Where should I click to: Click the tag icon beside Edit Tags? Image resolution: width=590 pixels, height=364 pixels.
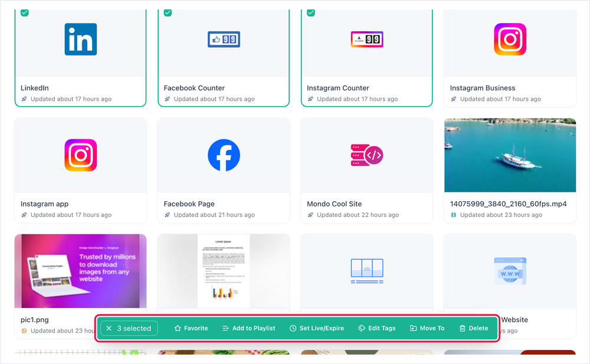pyautogui.click(x=362, y=328)
